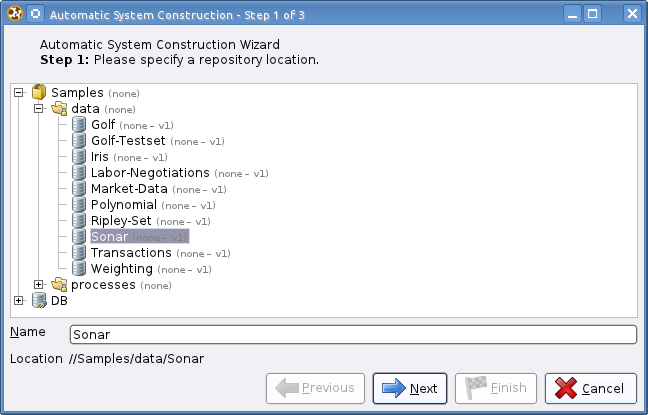This screenshot has height=415, width=648.
Task: Click the processes folder icon
Action: [x=59, y=284]
